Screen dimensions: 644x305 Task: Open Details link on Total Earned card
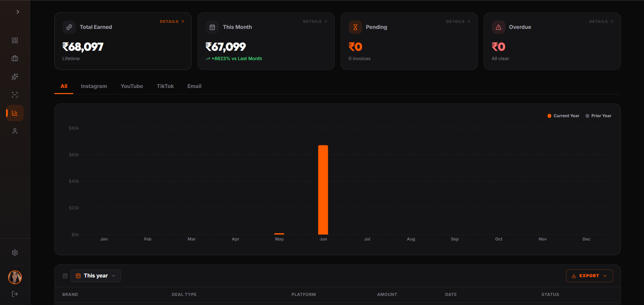(172, 21)
